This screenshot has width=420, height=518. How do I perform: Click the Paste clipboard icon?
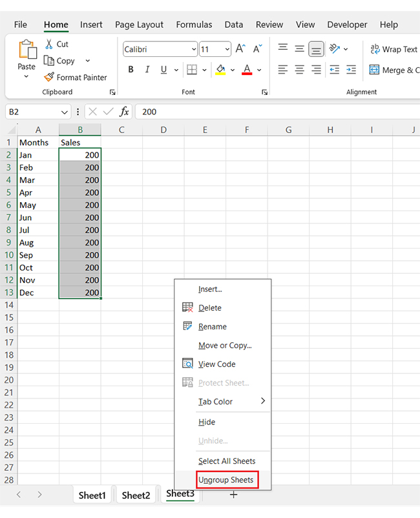26,52
